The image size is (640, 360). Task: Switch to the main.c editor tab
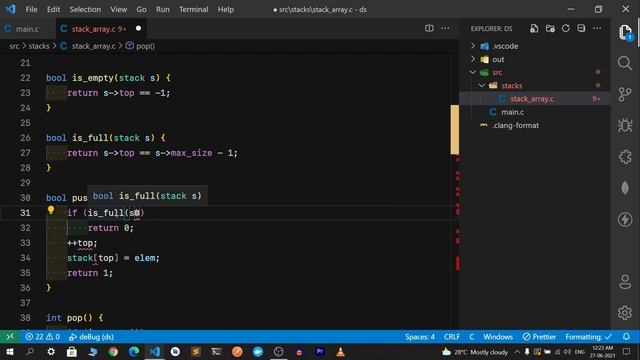(x=27, y=29)
